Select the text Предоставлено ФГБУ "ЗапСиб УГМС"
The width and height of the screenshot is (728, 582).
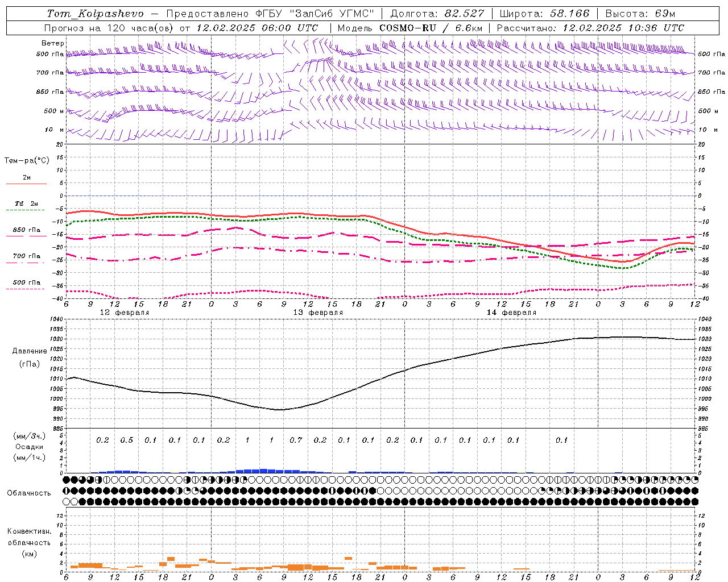coord(270,14)
